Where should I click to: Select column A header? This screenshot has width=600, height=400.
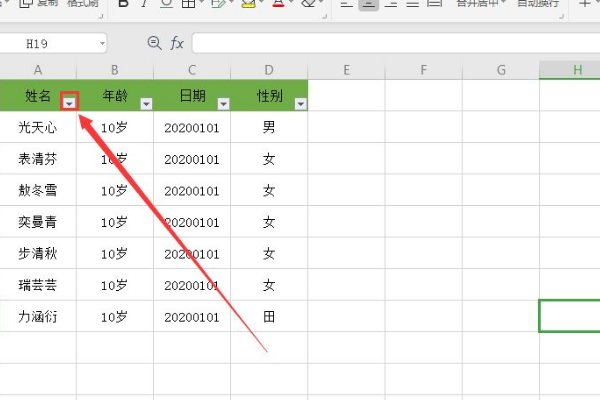(38, 70)
